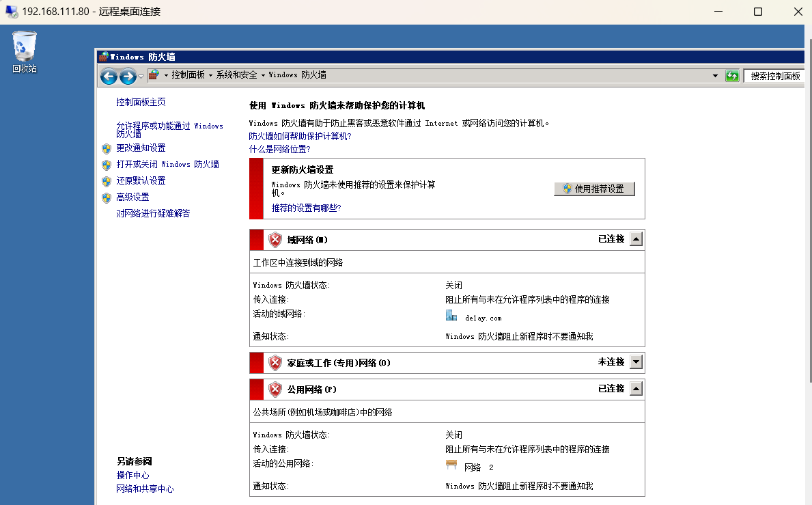Click the 使用推荐设置 button
This screenshot has width=812, height=505.
596,189
